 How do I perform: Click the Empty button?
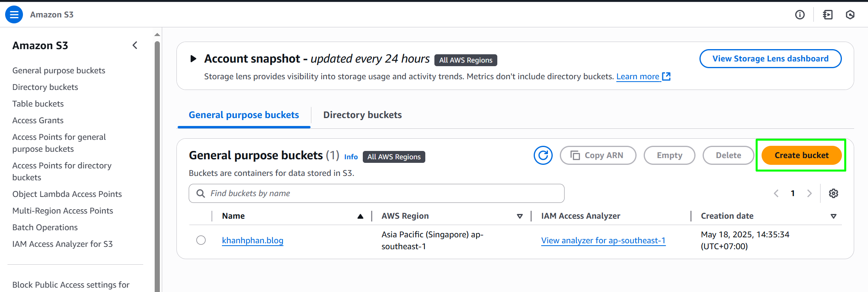(669, 155)
